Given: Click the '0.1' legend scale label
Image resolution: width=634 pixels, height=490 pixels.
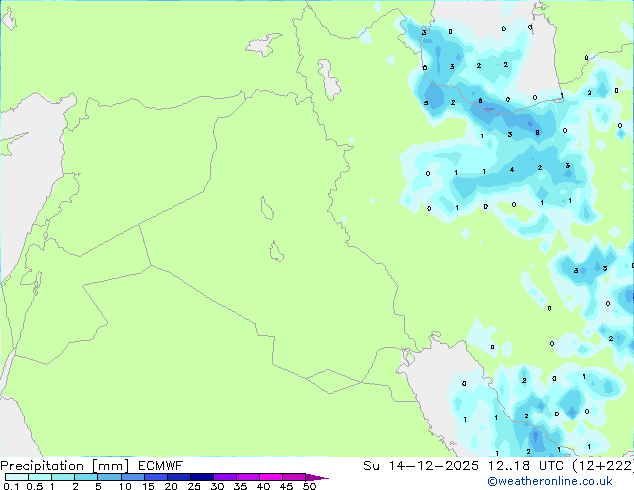Looking at the screenshot, I should point(11,486).
